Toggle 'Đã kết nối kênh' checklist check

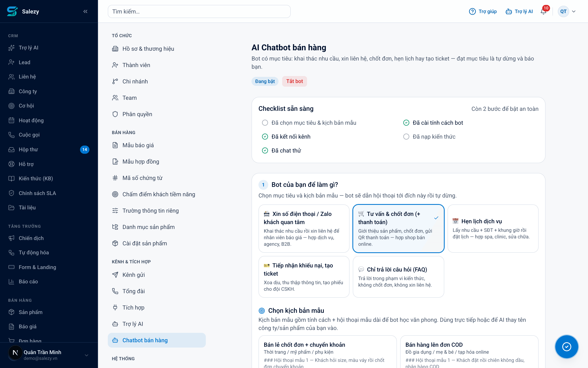tap(265, 137)
